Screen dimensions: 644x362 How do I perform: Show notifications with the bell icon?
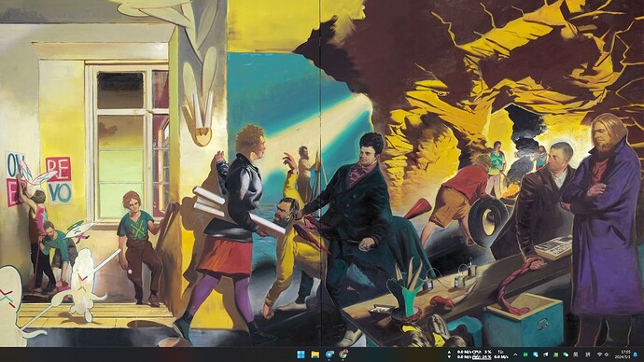635,355
